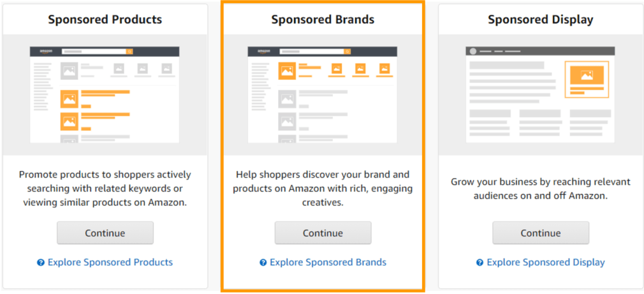Click large orange brand logo in Brands preview
The image size is (644, 294).
pyautogui.click(x=287, y=70)
